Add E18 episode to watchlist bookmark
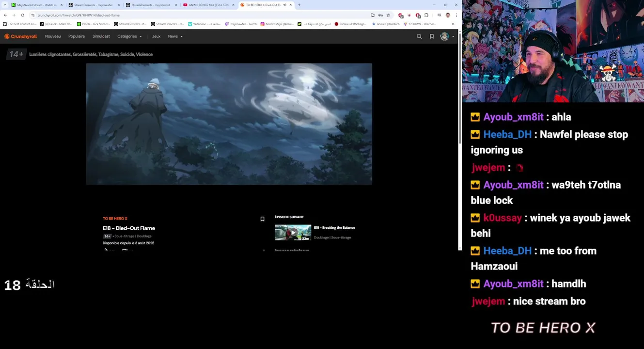Screen dimensions: 644x349 [x=262, y=219]
